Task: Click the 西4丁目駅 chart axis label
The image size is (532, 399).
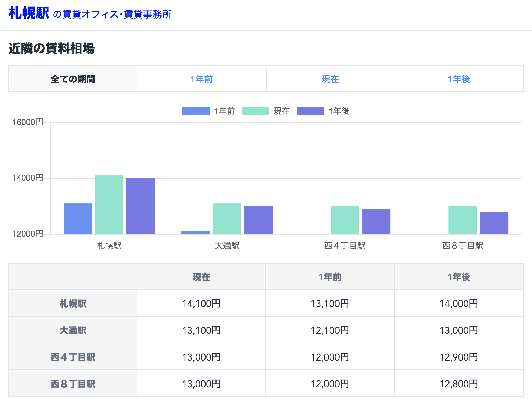Action: (345, 246)
